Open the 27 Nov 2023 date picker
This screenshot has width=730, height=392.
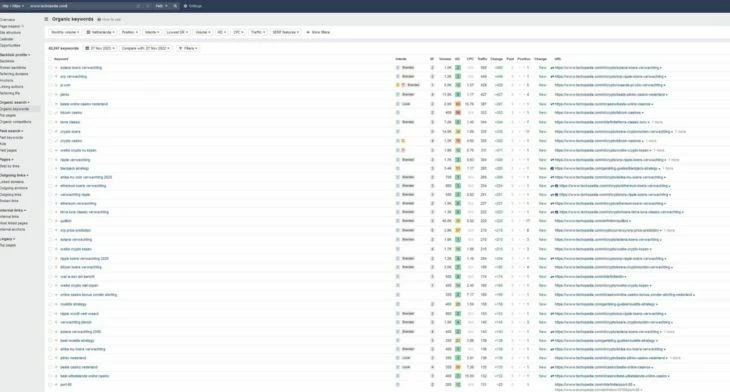coord(100,48)
